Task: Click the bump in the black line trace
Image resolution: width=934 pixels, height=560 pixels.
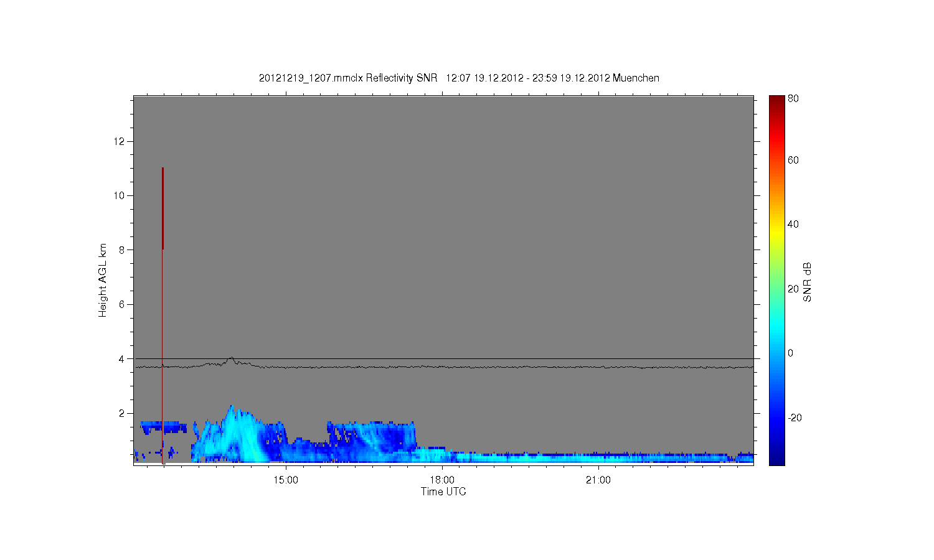Action: point(231,360)
